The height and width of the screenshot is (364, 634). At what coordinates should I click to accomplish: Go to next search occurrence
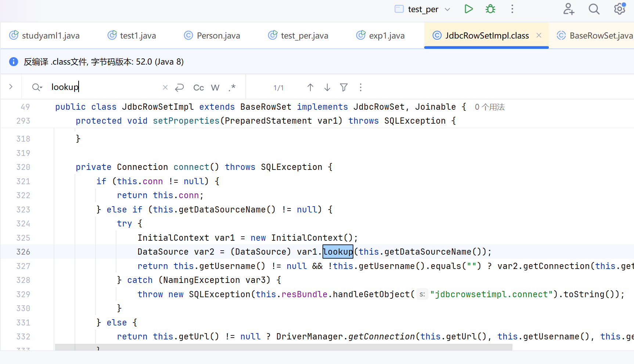tap(327, 87)
